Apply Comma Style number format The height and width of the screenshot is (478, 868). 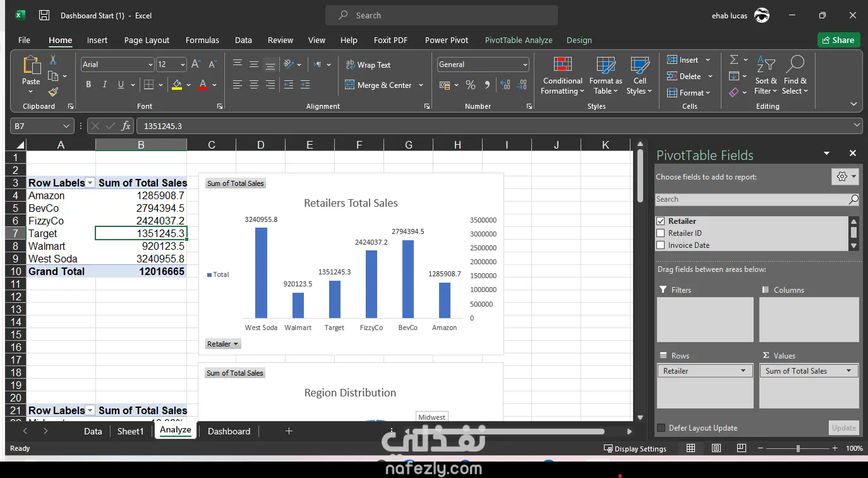coord(487,85)
